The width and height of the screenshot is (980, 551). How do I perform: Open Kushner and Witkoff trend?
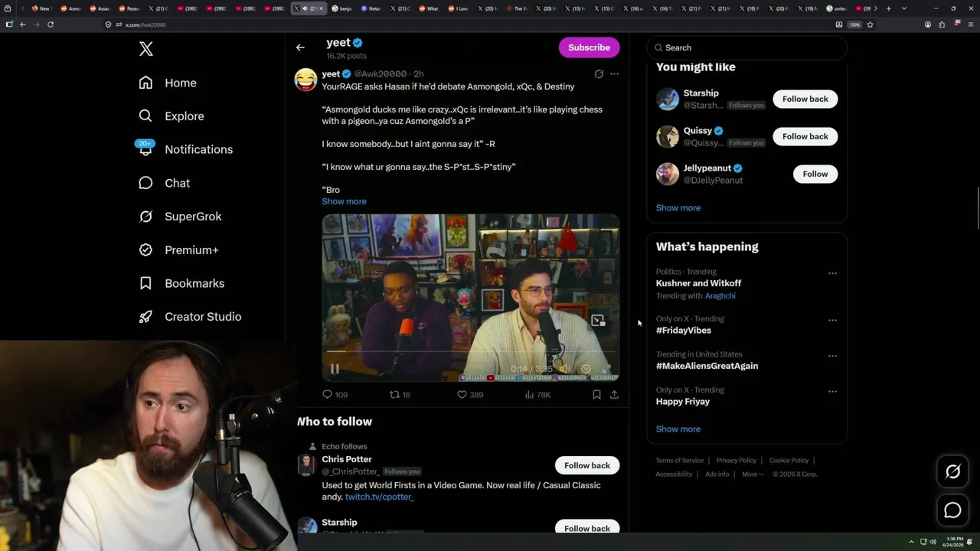click(x=698, y=283)
